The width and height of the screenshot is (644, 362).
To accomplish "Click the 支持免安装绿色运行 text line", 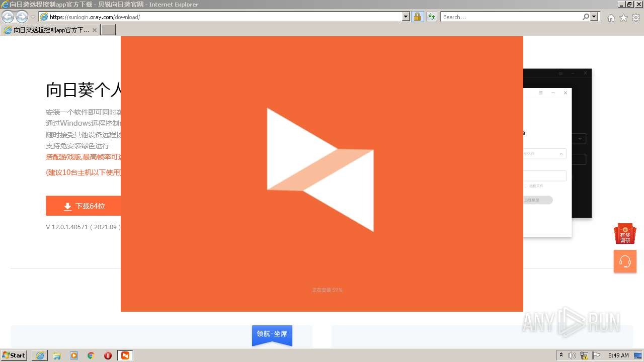I will click(x=77, y=146).
